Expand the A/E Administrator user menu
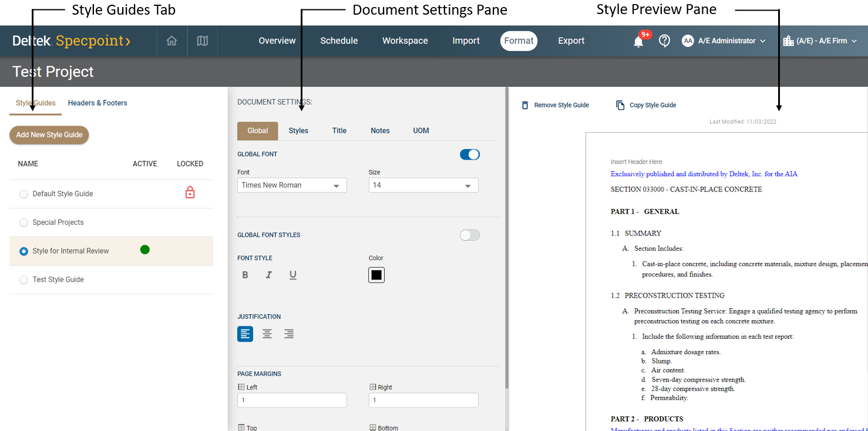 (724, 41)
